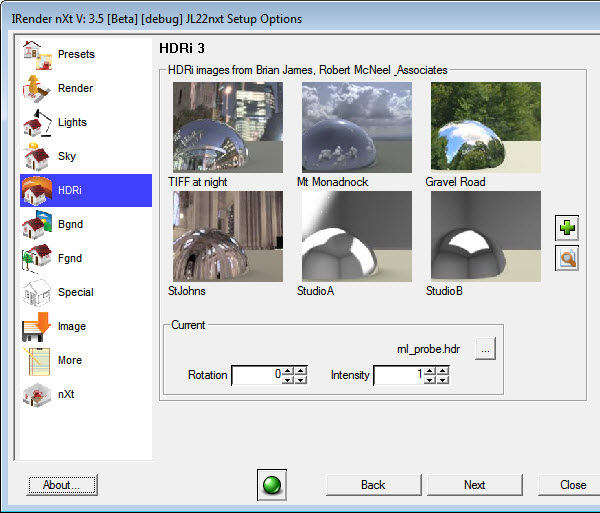This screenshot has height=513, width=600.
Task: Click the Next button
Action: pyautogui.click(x=474, y=485)
